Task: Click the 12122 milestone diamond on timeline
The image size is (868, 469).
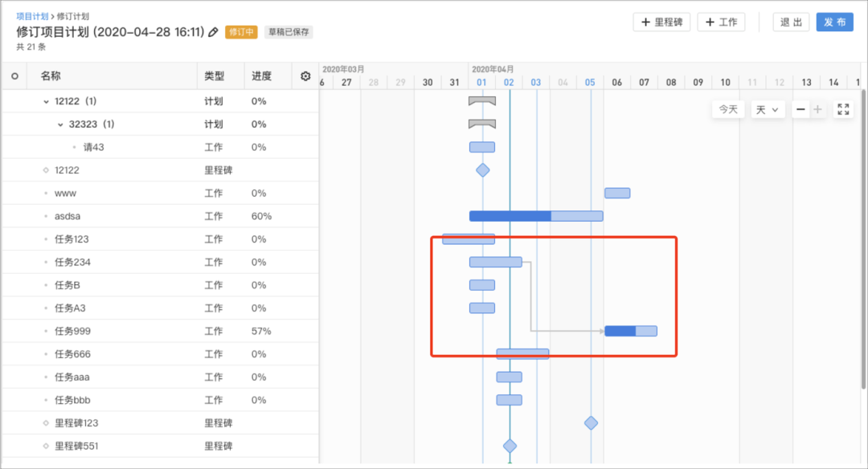Action: 482,170
